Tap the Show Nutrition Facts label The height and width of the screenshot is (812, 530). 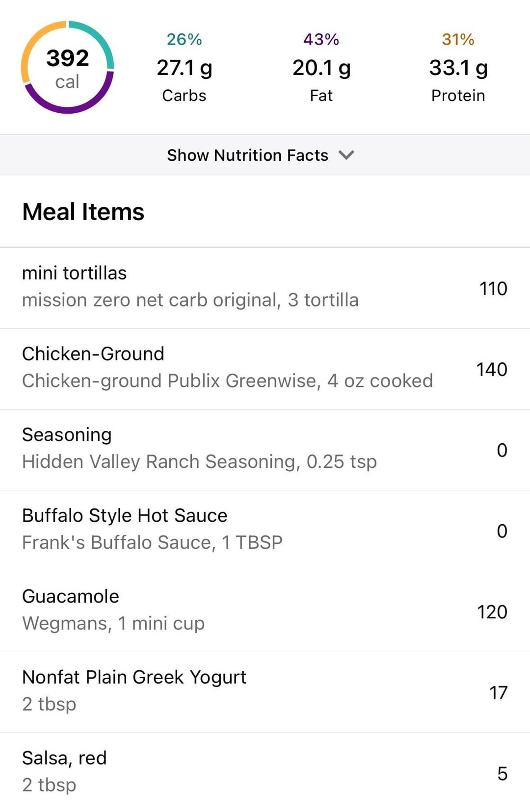247,155
